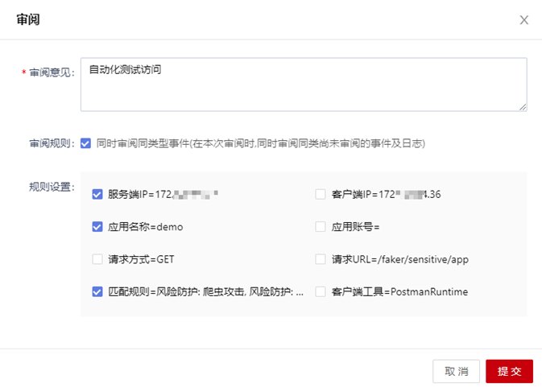
Task: Close the 审阅 dialog with X
Action: point(524,20)
